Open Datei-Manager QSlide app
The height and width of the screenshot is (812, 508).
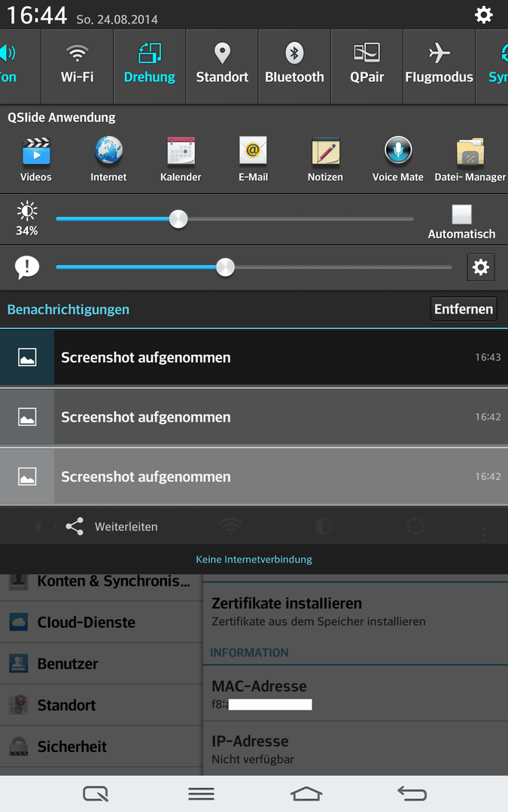point(470,160)
